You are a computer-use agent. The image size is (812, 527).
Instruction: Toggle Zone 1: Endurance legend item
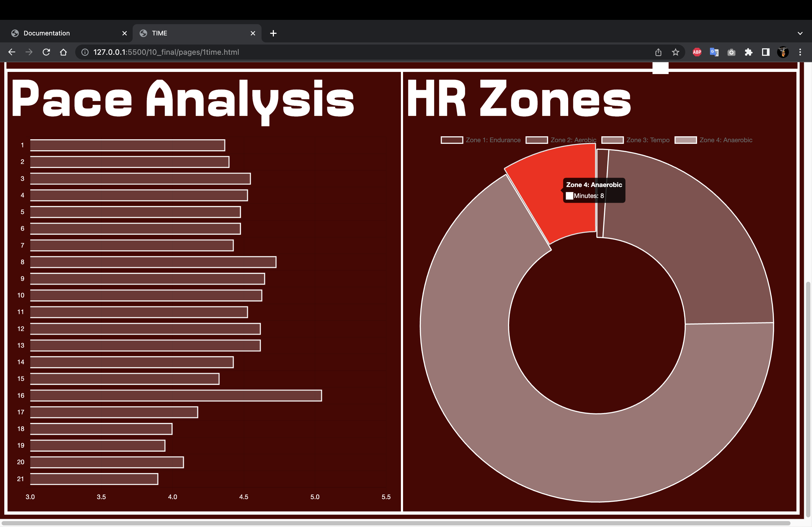point(481,140)
